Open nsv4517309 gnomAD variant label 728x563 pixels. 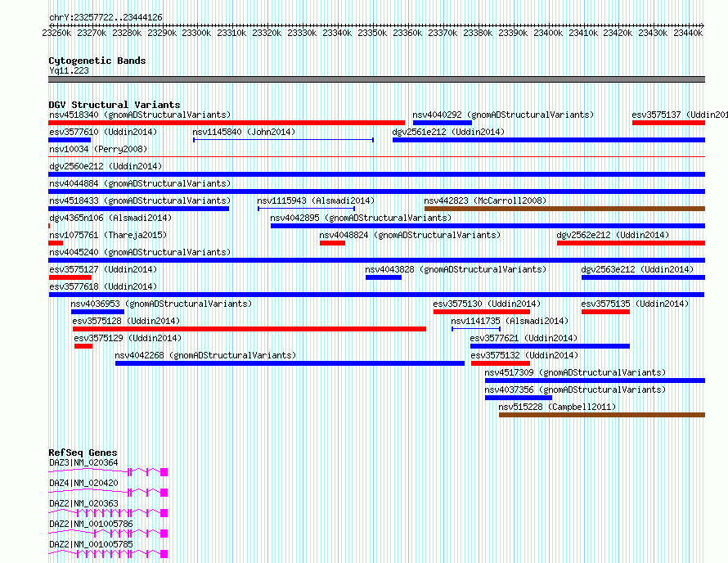[575, 372]
